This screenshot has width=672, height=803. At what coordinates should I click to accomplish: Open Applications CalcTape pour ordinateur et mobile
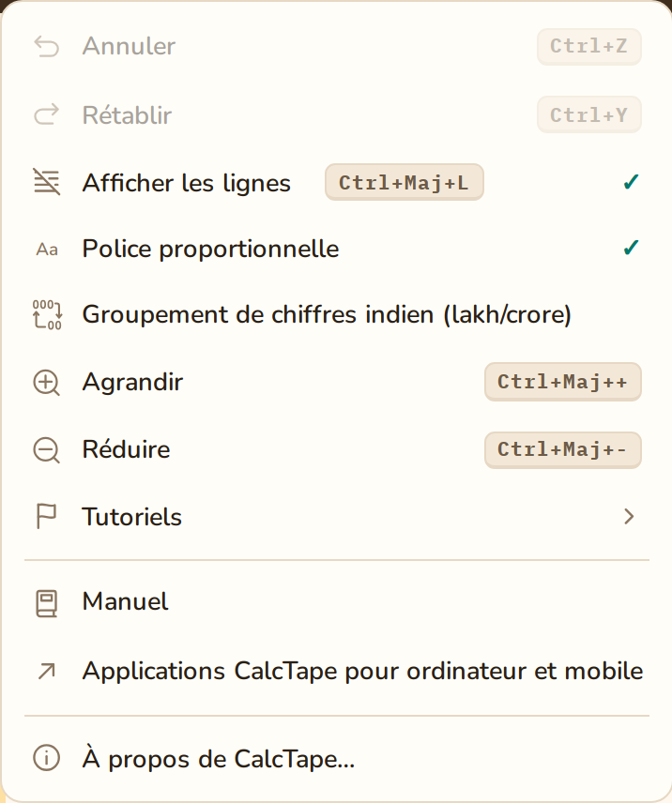336,671
